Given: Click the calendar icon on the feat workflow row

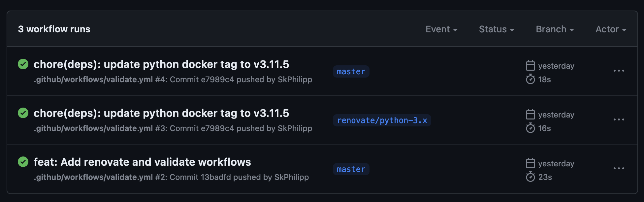Looking at the screenshot, I should click(531, 163).
